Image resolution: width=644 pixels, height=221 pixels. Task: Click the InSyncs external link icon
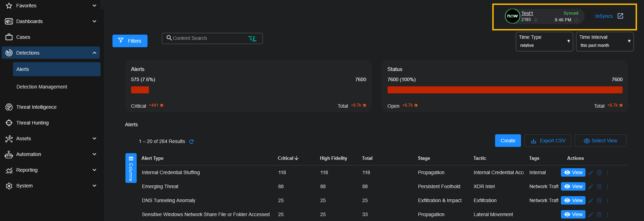[x=620, y=16]
